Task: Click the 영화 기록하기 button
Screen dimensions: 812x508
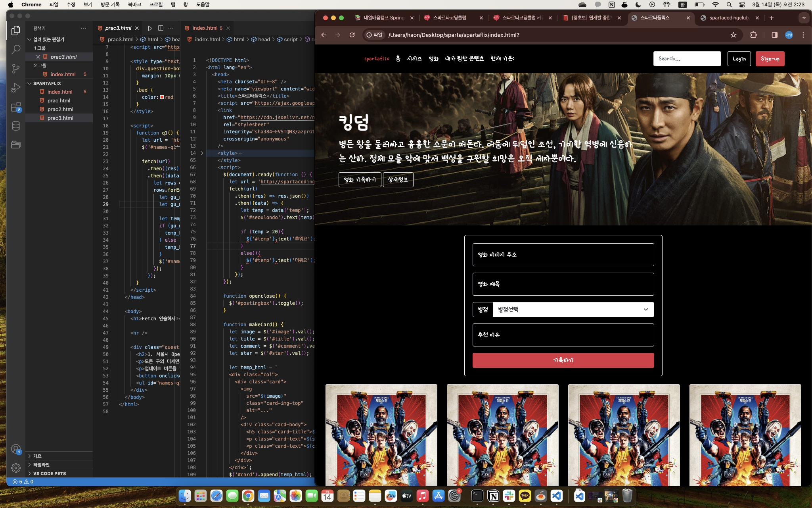Action: pos(360,180)
